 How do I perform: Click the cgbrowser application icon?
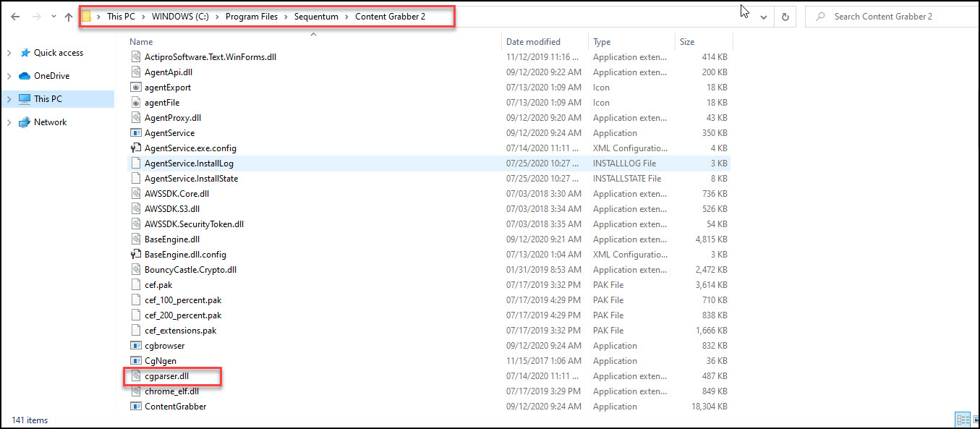pos(135,345)
